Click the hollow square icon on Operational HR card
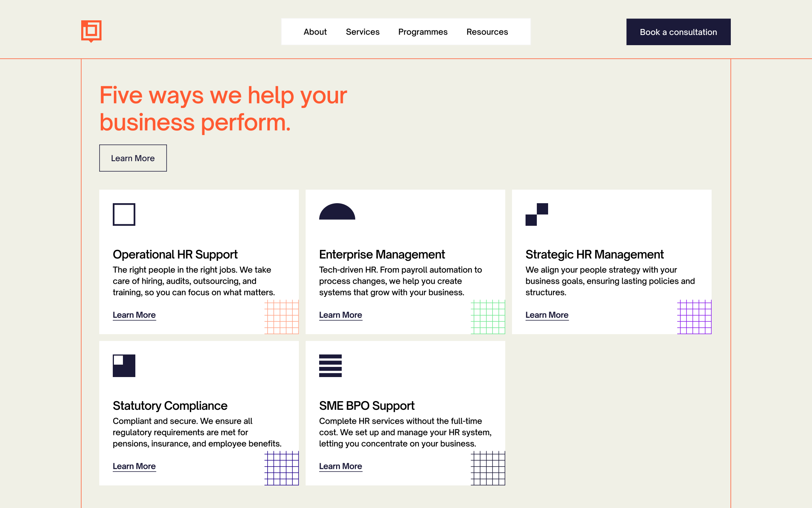Screen dimensions: 812x508 coord(124,214)
